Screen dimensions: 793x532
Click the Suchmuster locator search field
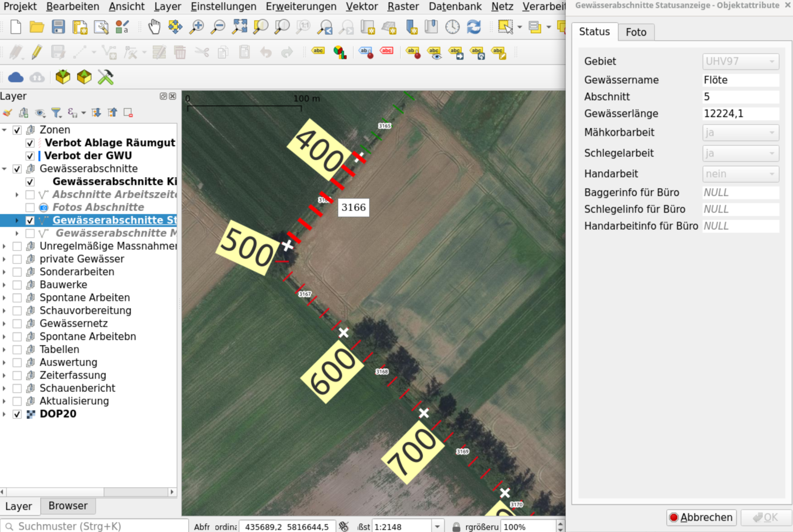coord(95,526)
